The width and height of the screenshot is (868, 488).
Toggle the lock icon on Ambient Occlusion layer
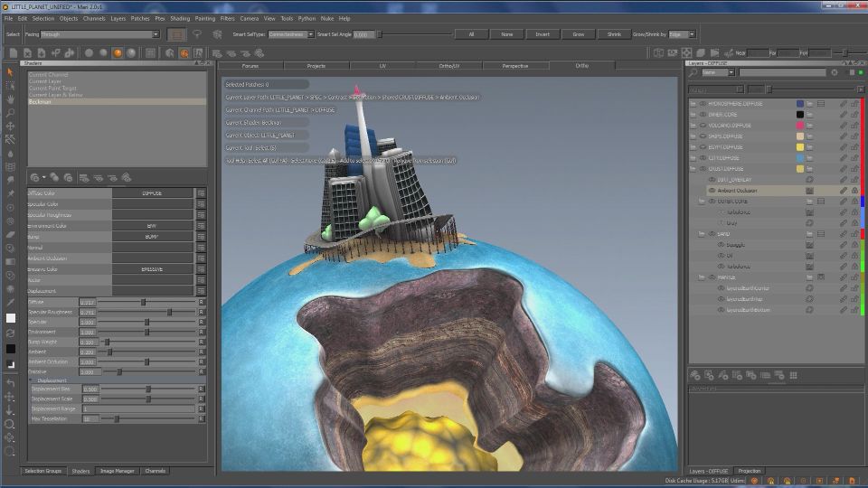(x=854, y=191)
